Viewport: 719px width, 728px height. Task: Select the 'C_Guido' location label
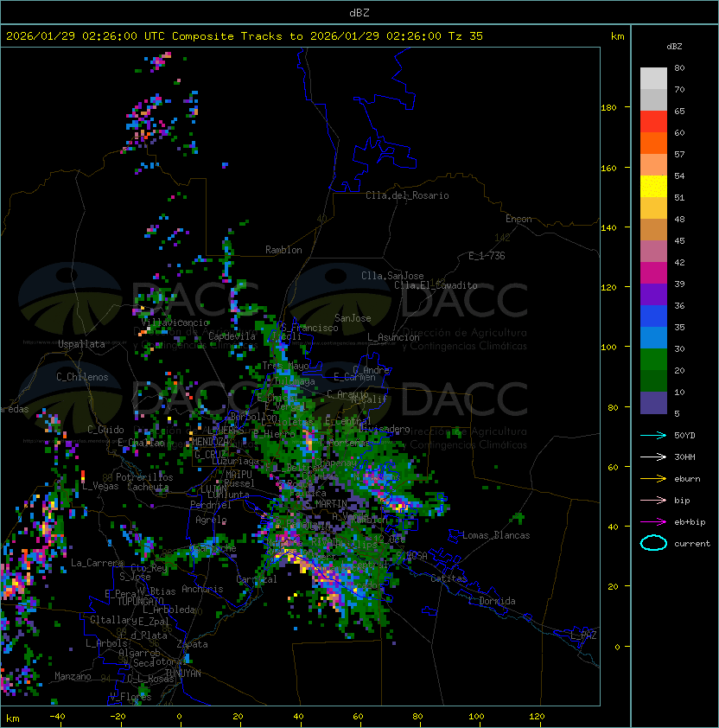(x=105, y=430)
